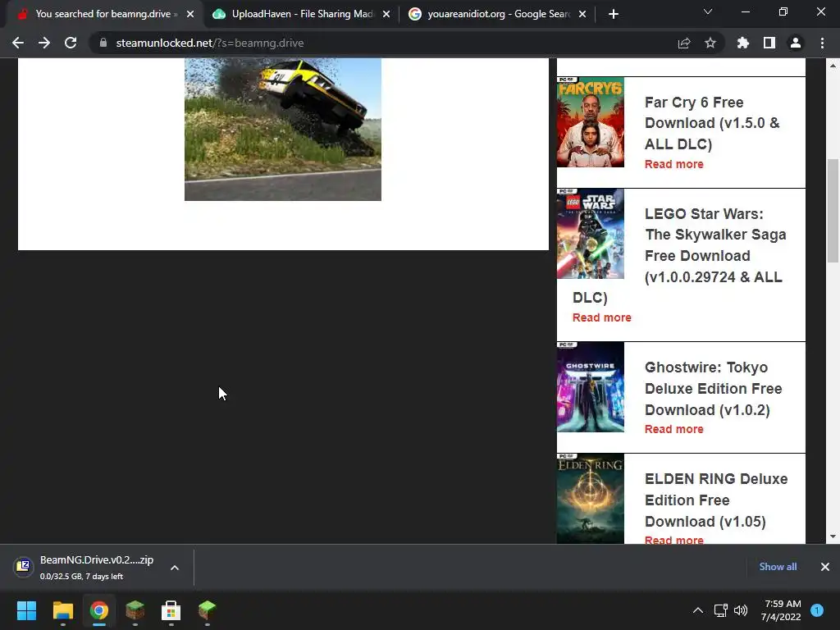The width and height of the screenshot is (840, 630).
Task: Open the Extensions puzzle icon
Action: [743, 43]
